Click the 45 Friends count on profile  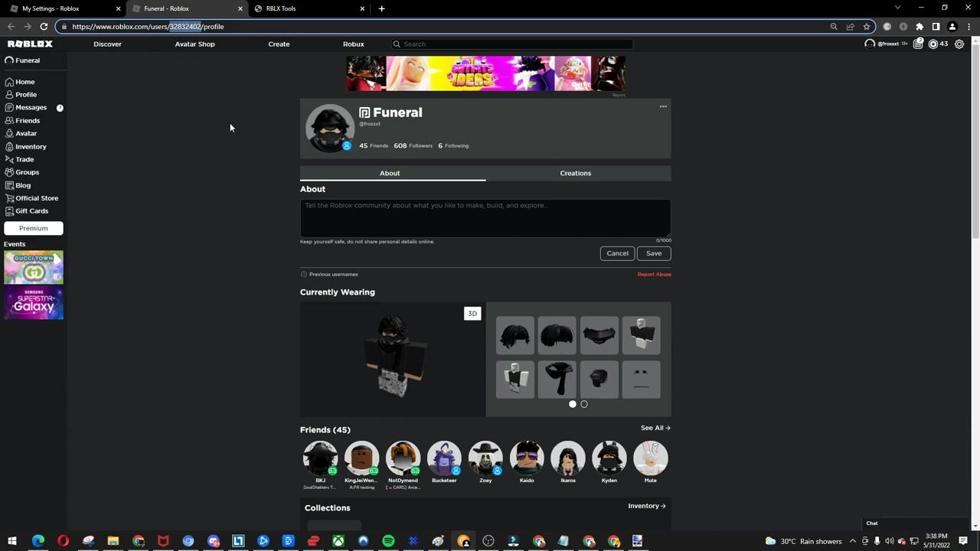374,145
